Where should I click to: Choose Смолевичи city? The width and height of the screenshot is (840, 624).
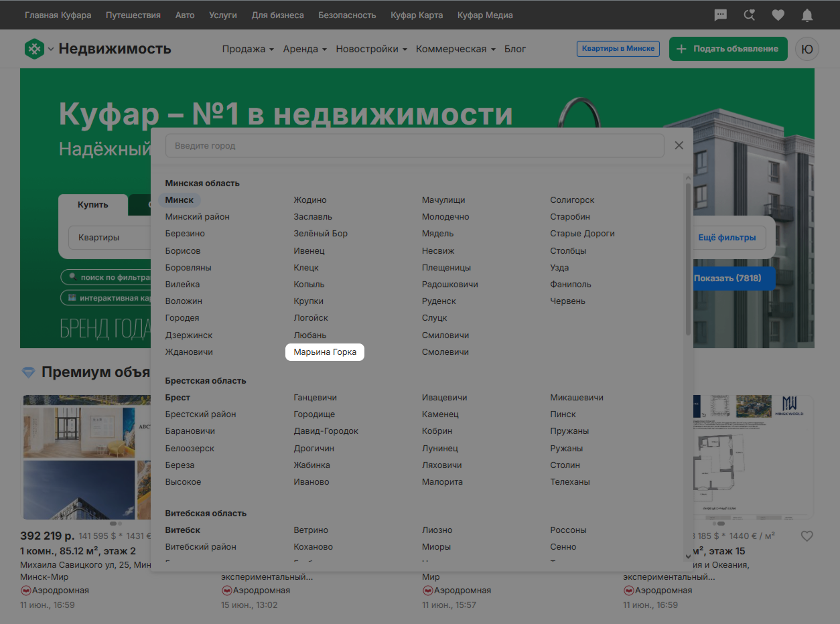445,352
